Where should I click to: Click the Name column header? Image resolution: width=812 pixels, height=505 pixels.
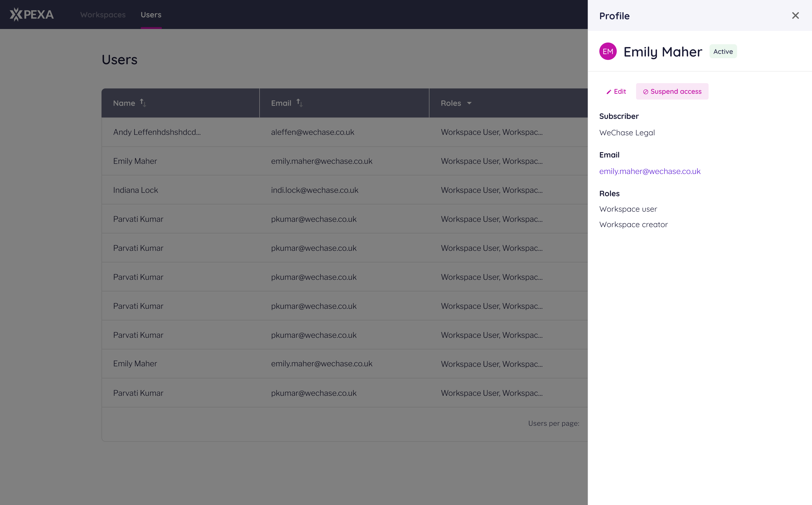pos(124,103)
